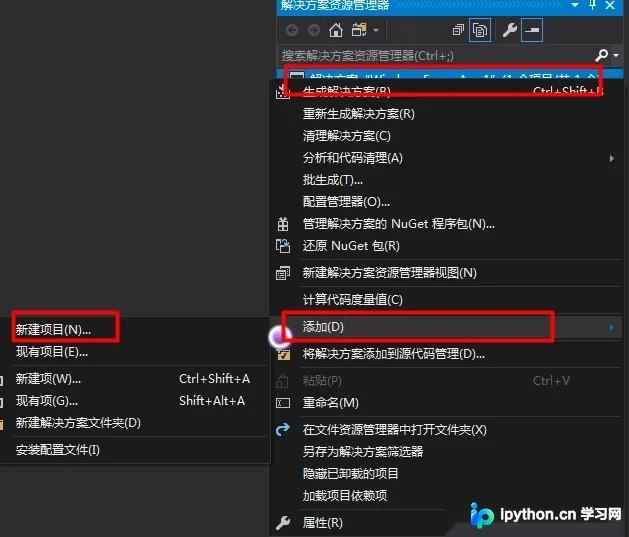Click the source control checkmark icon

coord(284,354)
